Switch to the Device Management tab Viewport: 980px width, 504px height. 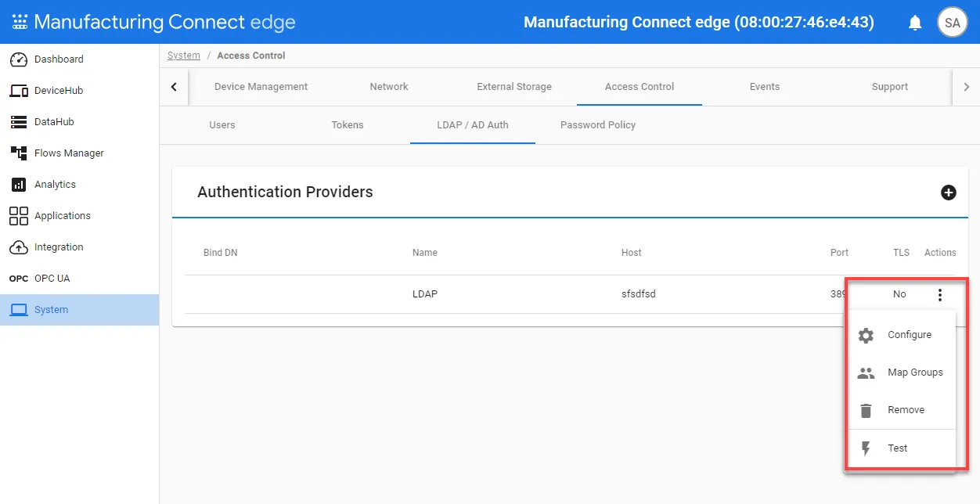[261, 87]
